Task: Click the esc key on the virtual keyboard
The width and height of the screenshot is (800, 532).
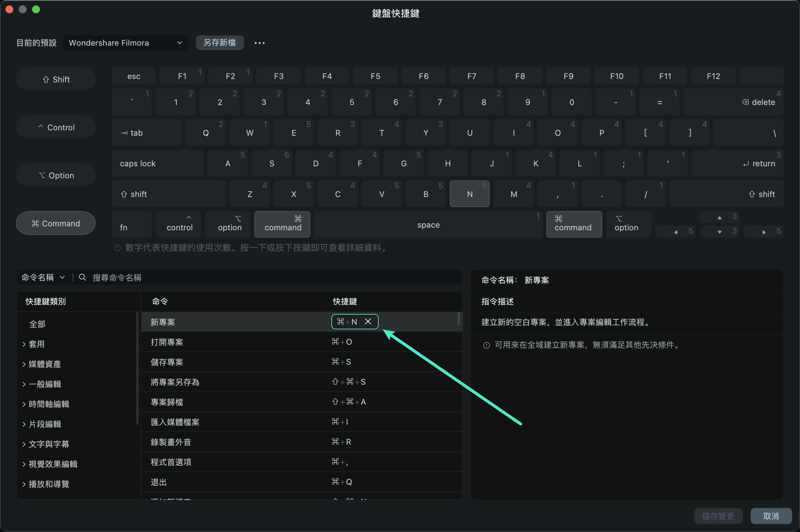Action: [x=134, y=76]
